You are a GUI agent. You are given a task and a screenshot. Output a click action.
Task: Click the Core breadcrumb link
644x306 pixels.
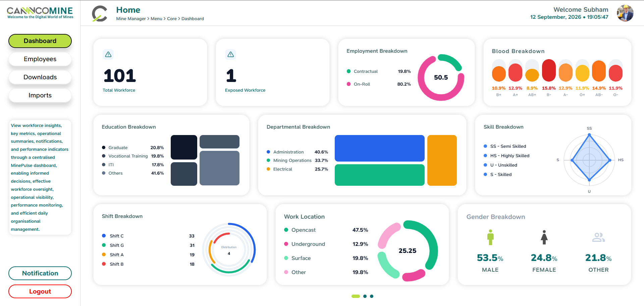[172, 19]
